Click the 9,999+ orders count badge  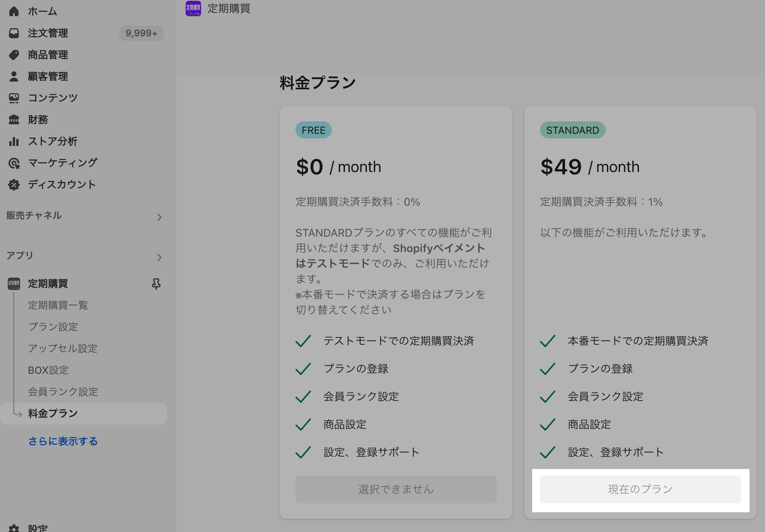coord(141,33)
